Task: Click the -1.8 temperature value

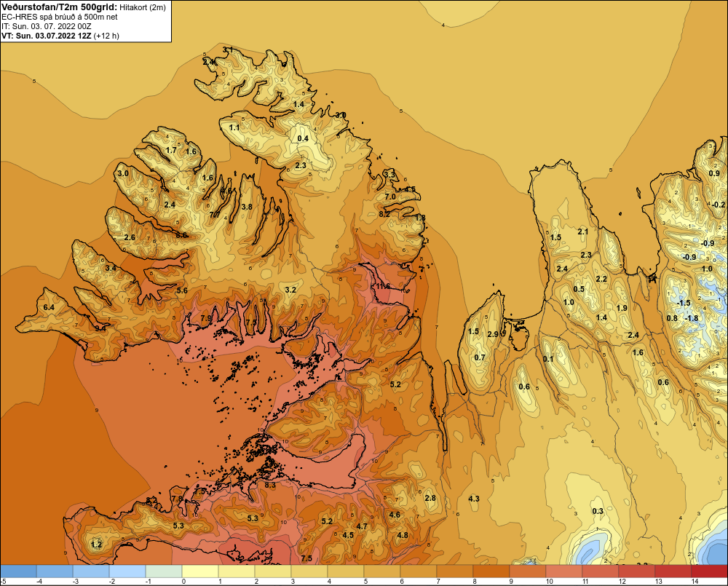Action: click(692, 318)
